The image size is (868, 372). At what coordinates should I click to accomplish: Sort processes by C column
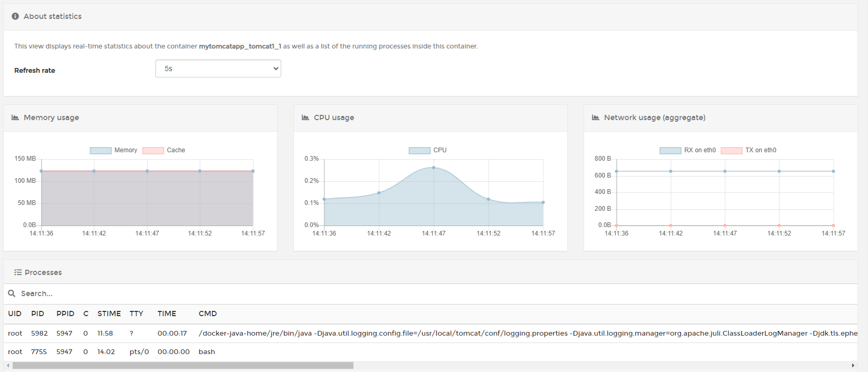(86, 314)
